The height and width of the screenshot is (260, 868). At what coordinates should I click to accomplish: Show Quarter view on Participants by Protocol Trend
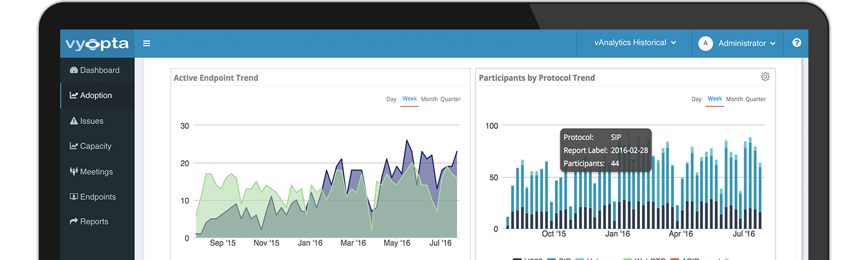pyautogui.click(x=755, y=99)
